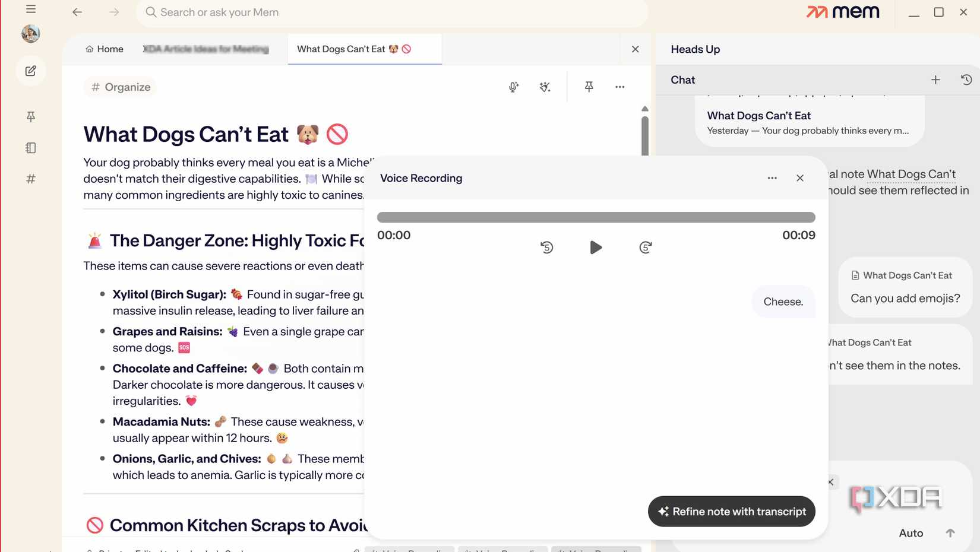
Task: Open pinned notes in left sidebar
Action: (31, 117)
